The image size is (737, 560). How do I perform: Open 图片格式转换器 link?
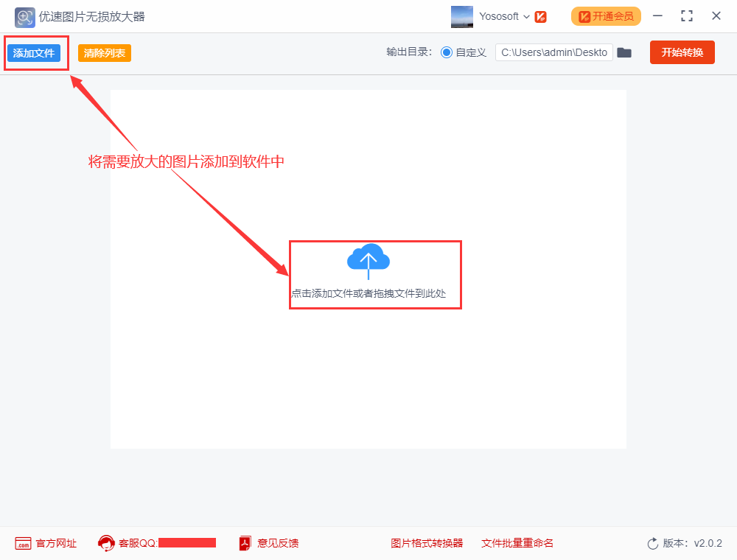[x=427, y=543]
